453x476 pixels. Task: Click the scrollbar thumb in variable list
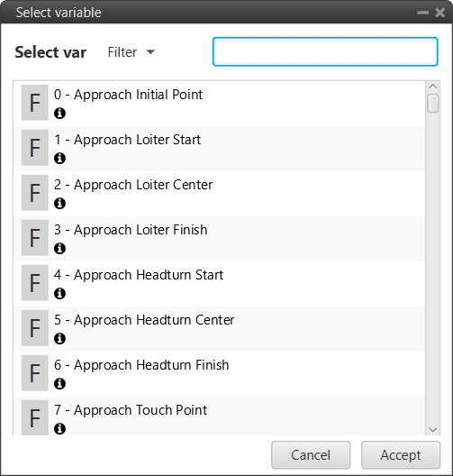(x=432, y=104)
